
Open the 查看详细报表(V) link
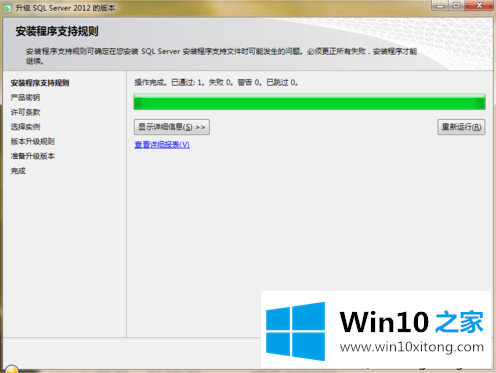(162, 145)
